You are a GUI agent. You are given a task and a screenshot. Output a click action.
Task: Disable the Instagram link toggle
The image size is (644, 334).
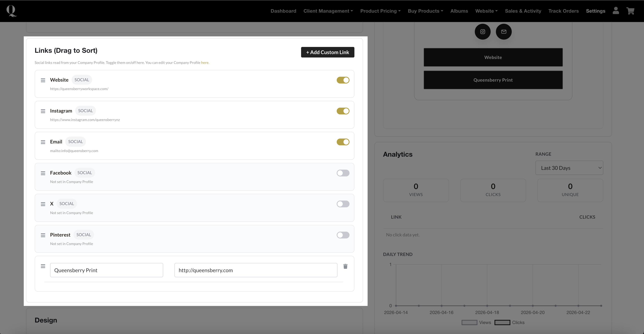point(343,111)
